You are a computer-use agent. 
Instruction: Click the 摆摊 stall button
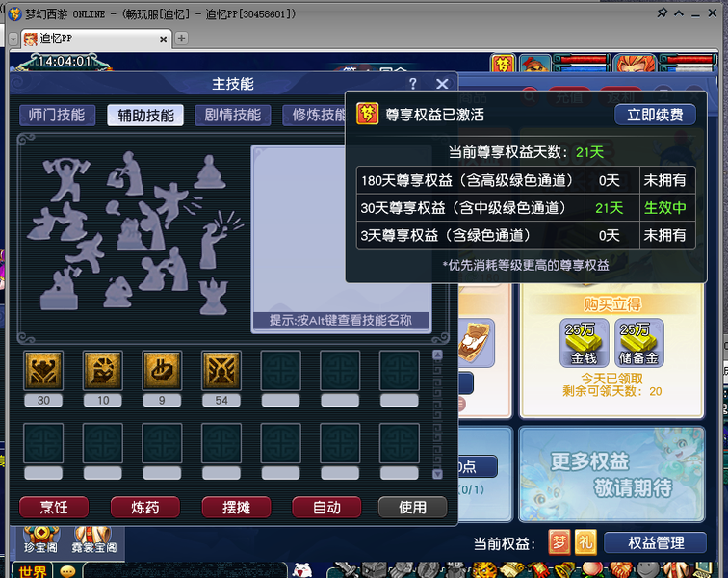coord(236,507)
